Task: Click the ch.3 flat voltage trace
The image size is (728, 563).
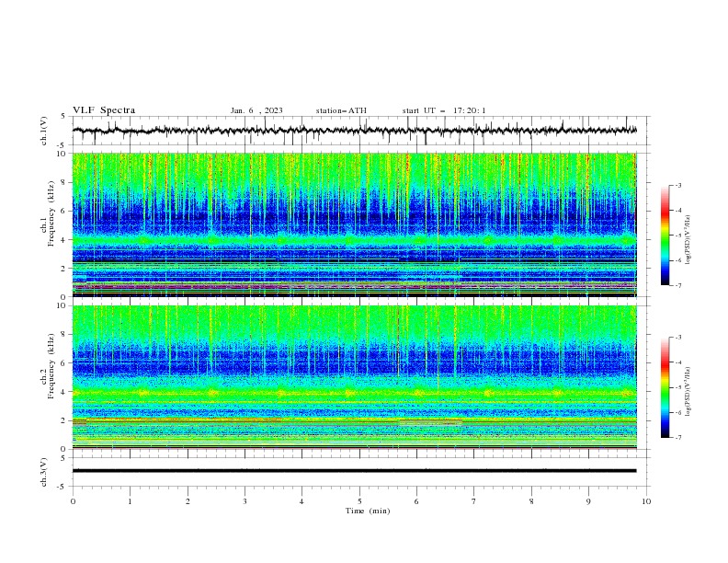Action: pyautogui.click(x=354, y=471)
